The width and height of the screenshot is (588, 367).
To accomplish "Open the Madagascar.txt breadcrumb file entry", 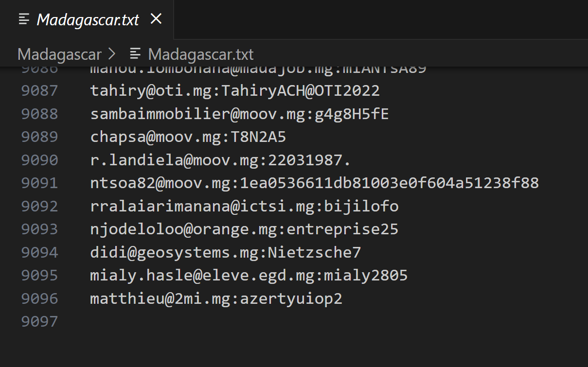I will coord(200,54).
